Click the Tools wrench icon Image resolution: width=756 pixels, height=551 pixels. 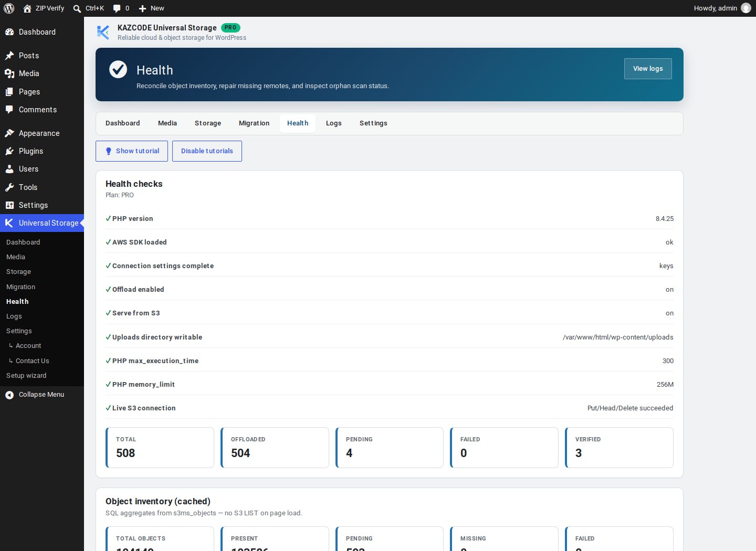point(9,187)
